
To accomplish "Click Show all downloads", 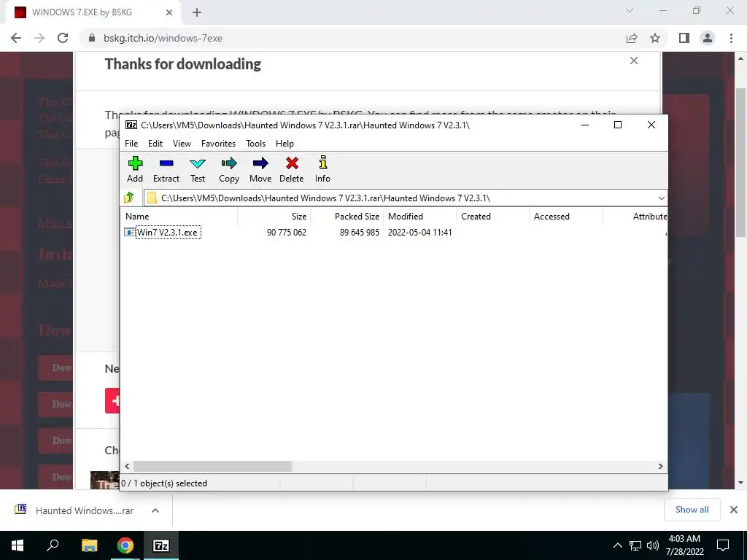I will point(692,510).
